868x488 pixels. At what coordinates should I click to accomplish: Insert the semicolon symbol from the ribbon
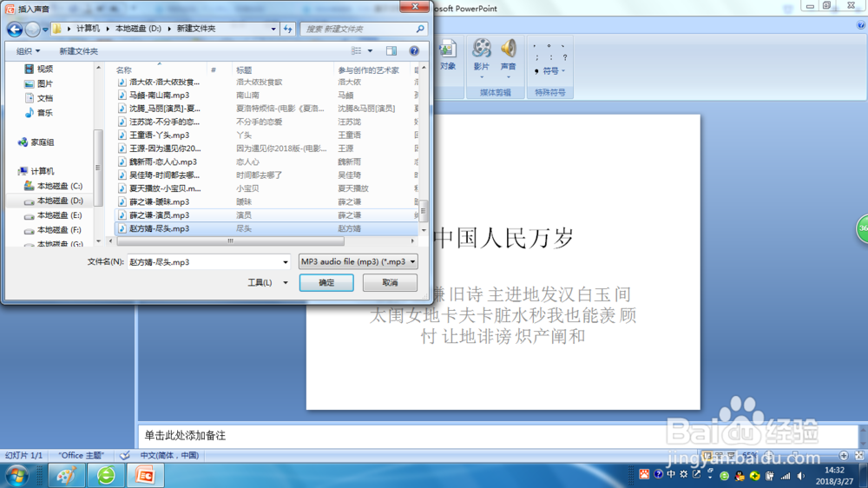pyautogui.click(x=536, y=57)
